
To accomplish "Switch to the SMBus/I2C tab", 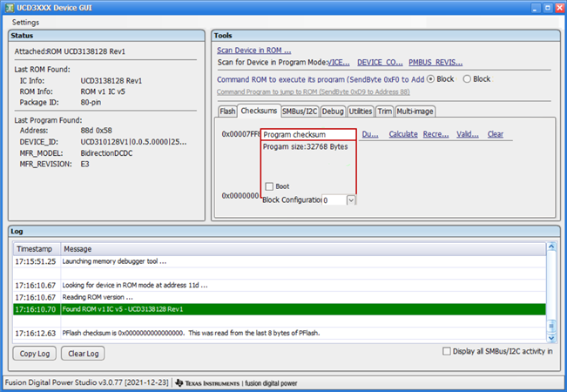I will [300, 111].
